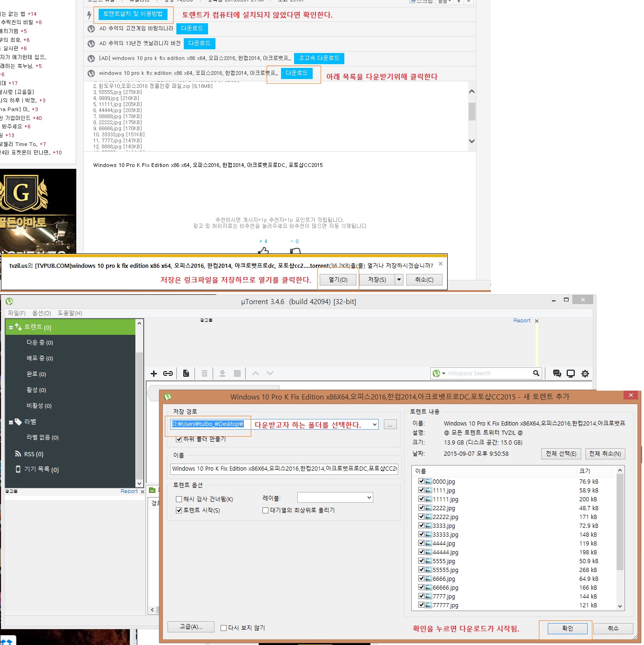The height and width of the screenshot is (645, 644).
Task: Click 열기(O) in the browser download prompt
Action: 338,279
